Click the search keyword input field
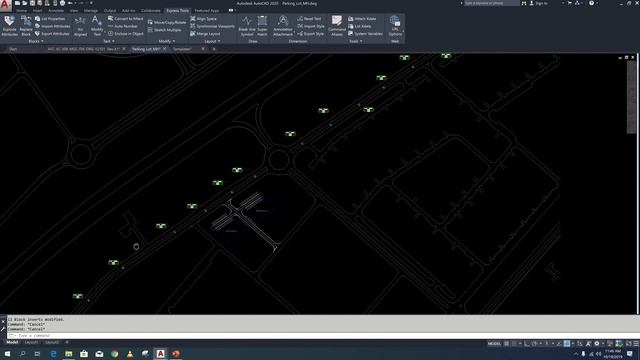This screenshot has width=640, height=360. point(491,3)
